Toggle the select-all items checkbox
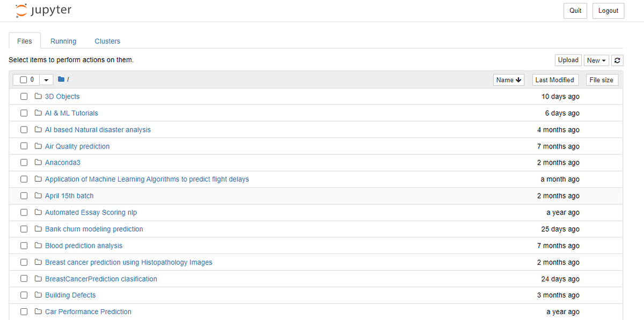Viewport: 644px width, 320px height. (x=23, y=79)
